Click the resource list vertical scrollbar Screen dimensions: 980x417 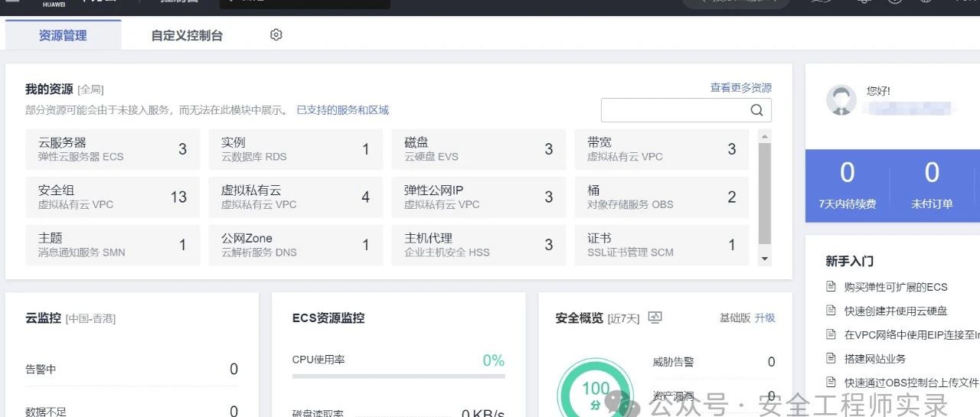click(x=764, y=194)
